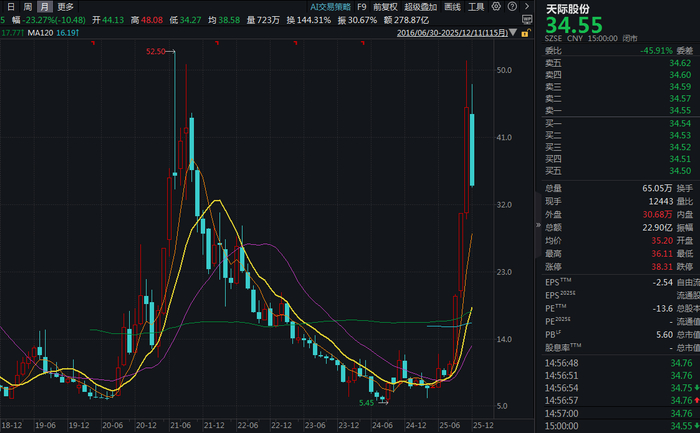700x433 pixels.
Task: Click the PE TTM value -13.6
Action: (662, 308)
